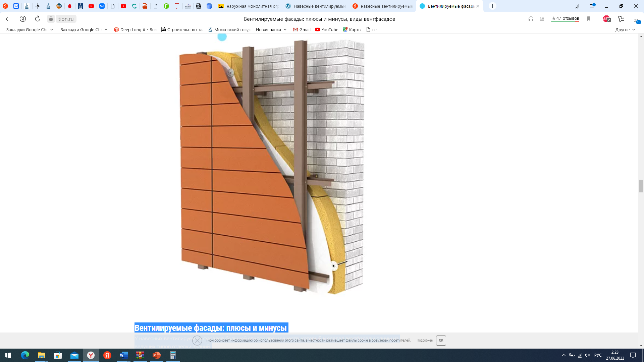The width and height of the screenshot is (644, 362).
Task: Expand the second 'Закладки Google Chr' bookmarks folder
Action: 84,29
